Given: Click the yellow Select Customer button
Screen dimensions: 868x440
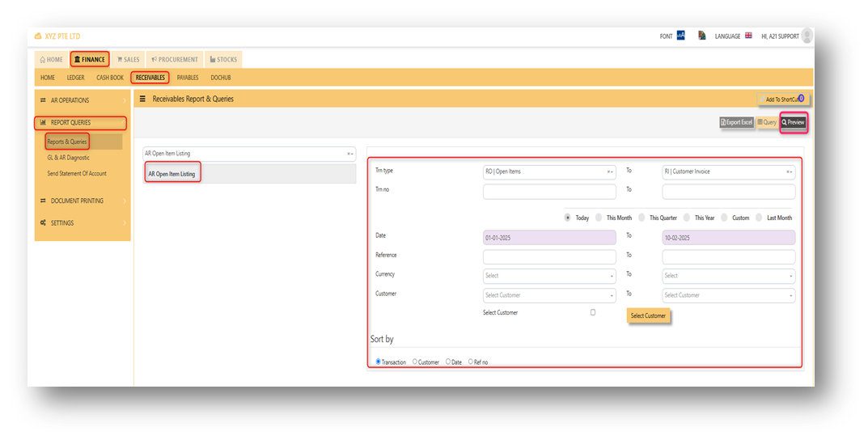Looking at the screenshot, I should (648, 315).
